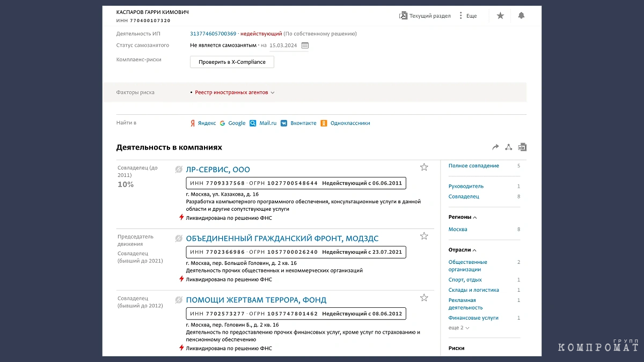Open ЛР-СЕРВИС, ООО company page
The width and height of the screenshot is (644, 362).
(x=218, y=169)
